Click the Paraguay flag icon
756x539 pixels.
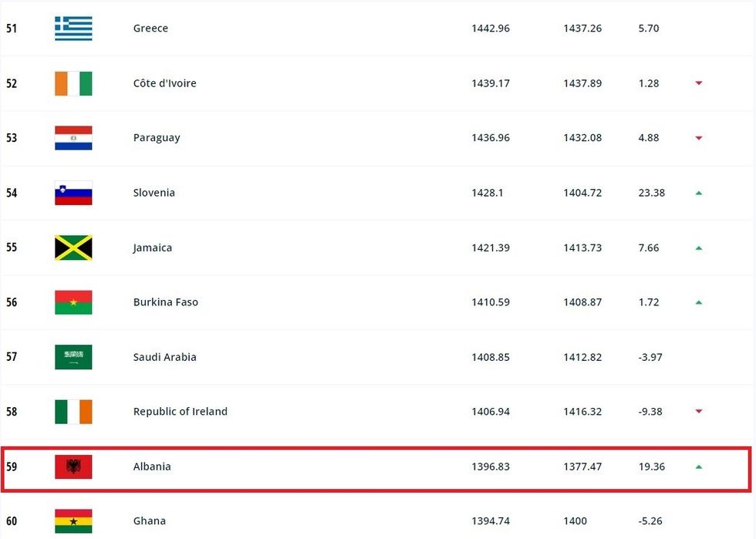73,138
